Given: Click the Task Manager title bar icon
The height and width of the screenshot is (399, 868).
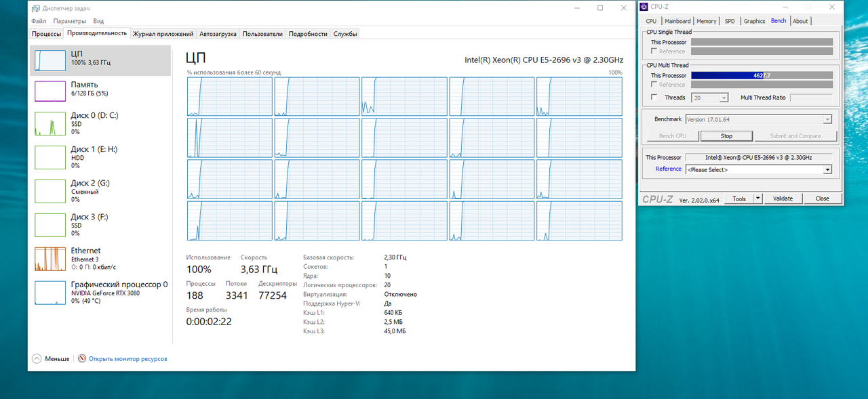Looking at the screenshot, I should coord(35,8).
